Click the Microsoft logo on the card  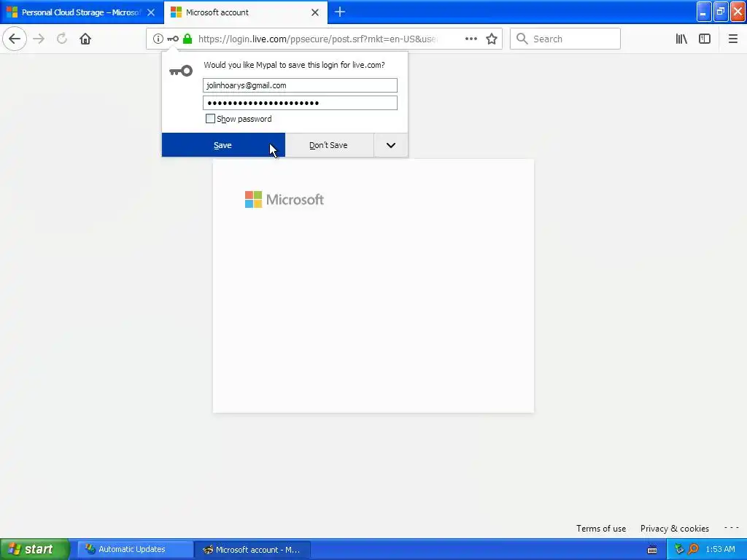click(285, 200)
